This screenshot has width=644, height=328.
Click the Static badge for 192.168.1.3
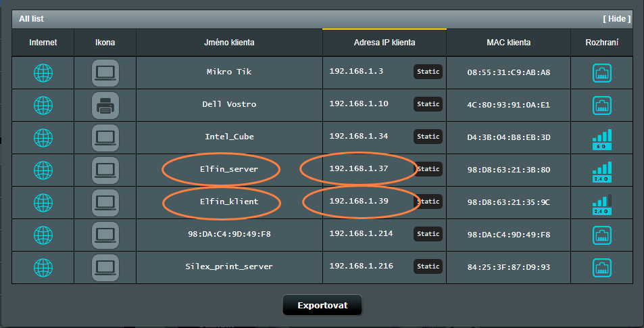pyautogui.click(x=428, y=72)
